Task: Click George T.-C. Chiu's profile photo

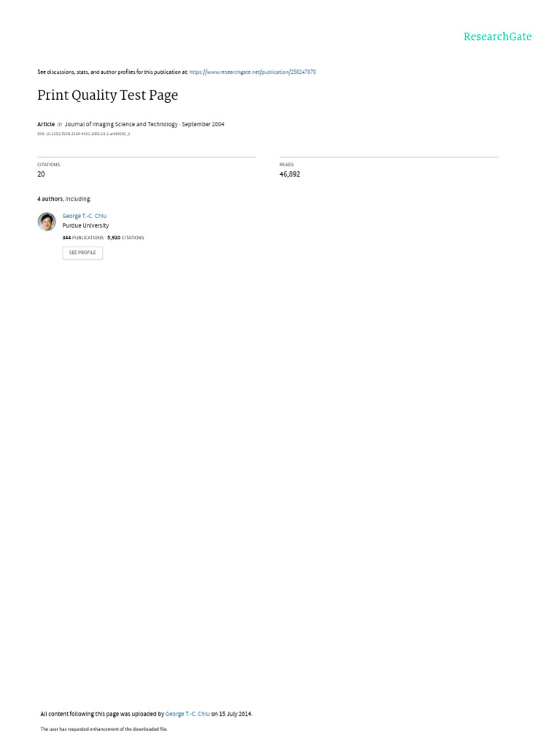Action: coord(47,222)
